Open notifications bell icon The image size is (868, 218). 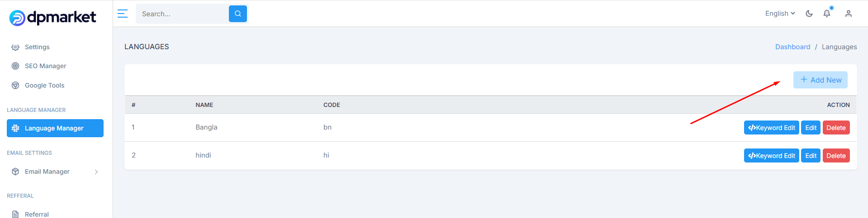click(x=827, y=14)
